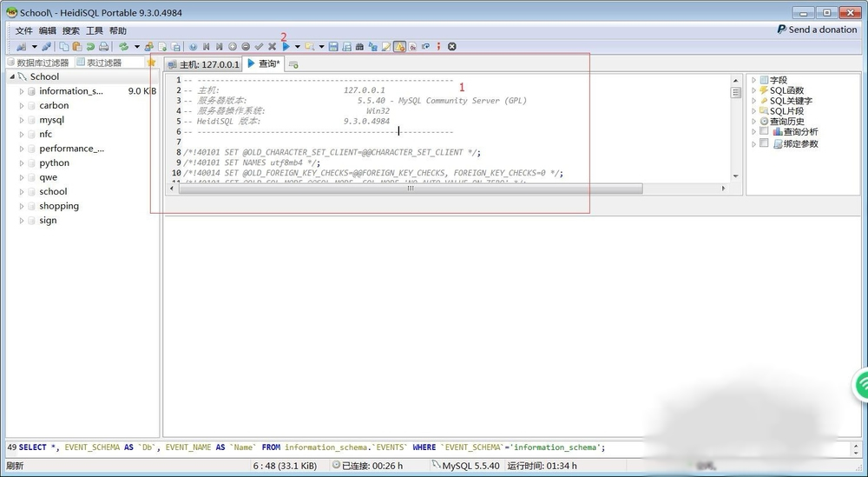Run the query with the blue play icon
Image resolution: width=868 pixels, height=477 pixels.
tap(286, 46)
